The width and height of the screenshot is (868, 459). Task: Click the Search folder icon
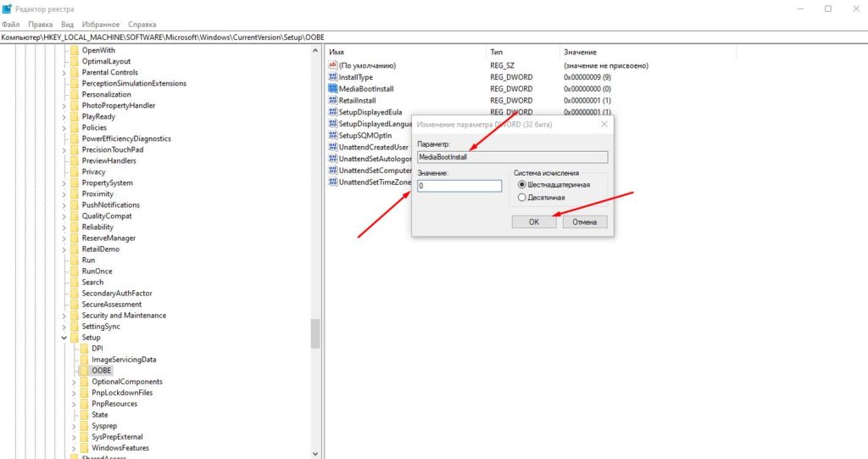pyautogui.click(x=75, y=283)
